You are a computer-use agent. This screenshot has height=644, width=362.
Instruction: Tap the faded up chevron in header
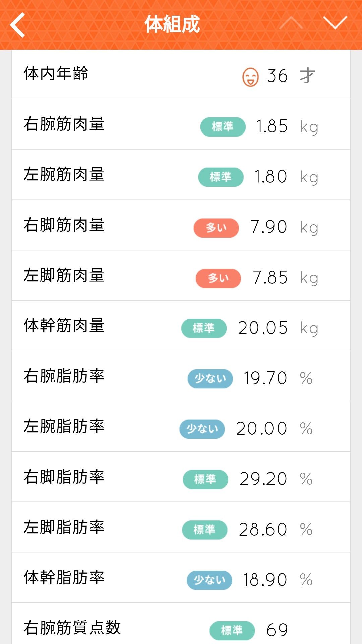pos(291,23)
